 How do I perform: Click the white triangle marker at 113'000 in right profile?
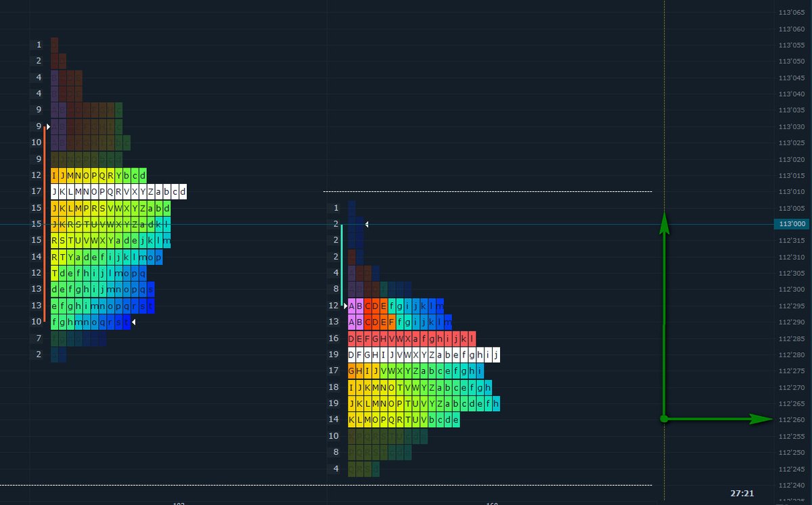coord(367,224)
